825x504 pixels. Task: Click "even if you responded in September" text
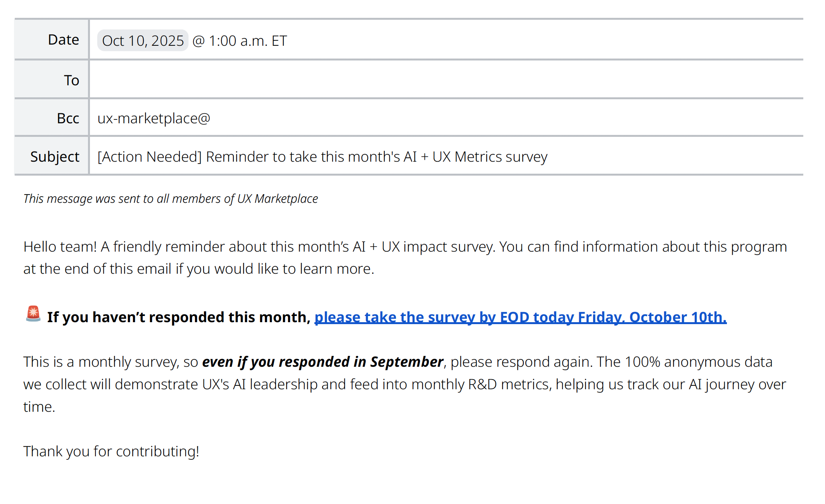[x=323, y=362]
